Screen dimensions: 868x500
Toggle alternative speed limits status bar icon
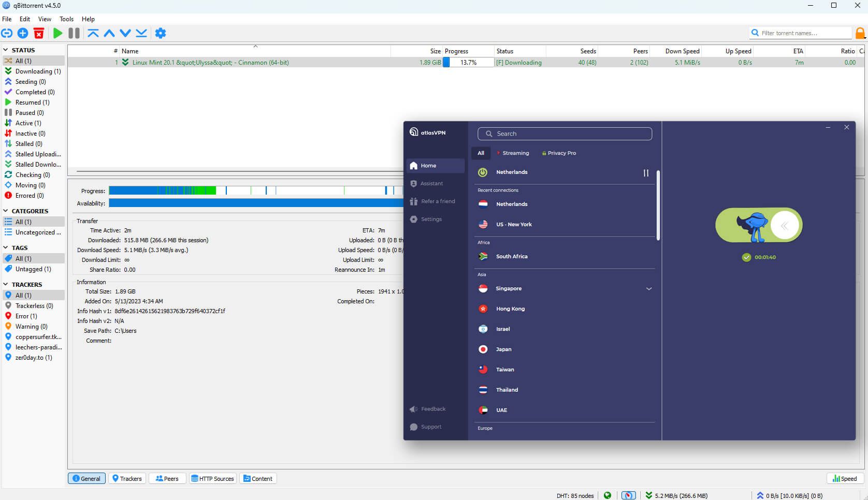[x=628, y=495]
